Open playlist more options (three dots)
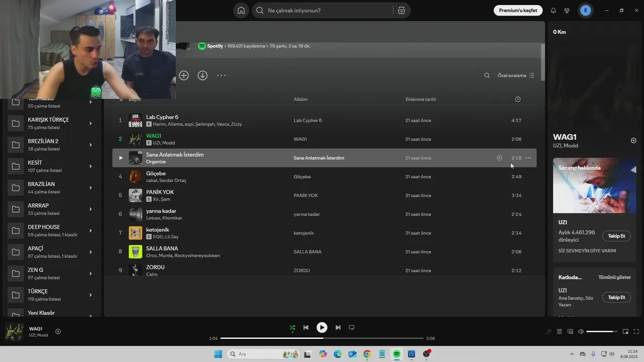This screenshot has width=644, height=362. point(221,75)
